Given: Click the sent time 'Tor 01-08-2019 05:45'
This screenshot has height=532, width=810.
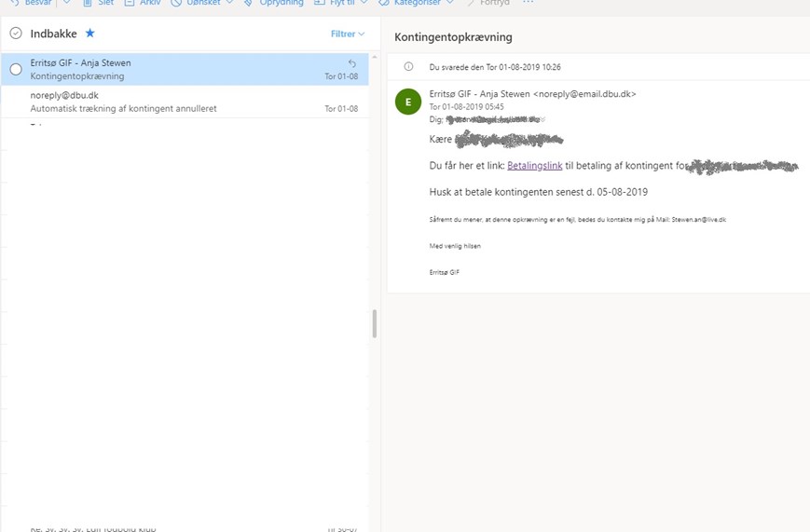Looking at the screenshot, I should (466, 107).
